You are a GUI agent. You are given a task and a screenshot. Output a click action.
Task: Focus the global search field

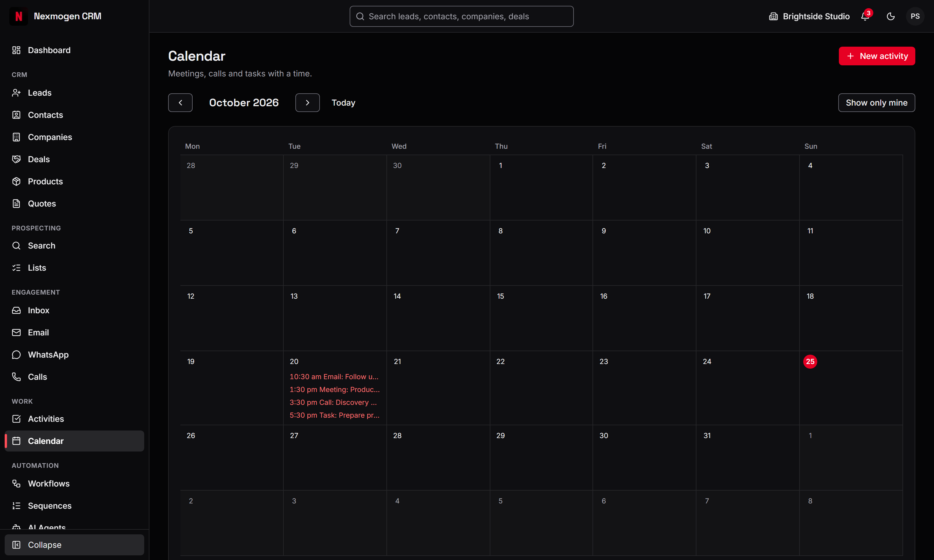click(461, 16)
